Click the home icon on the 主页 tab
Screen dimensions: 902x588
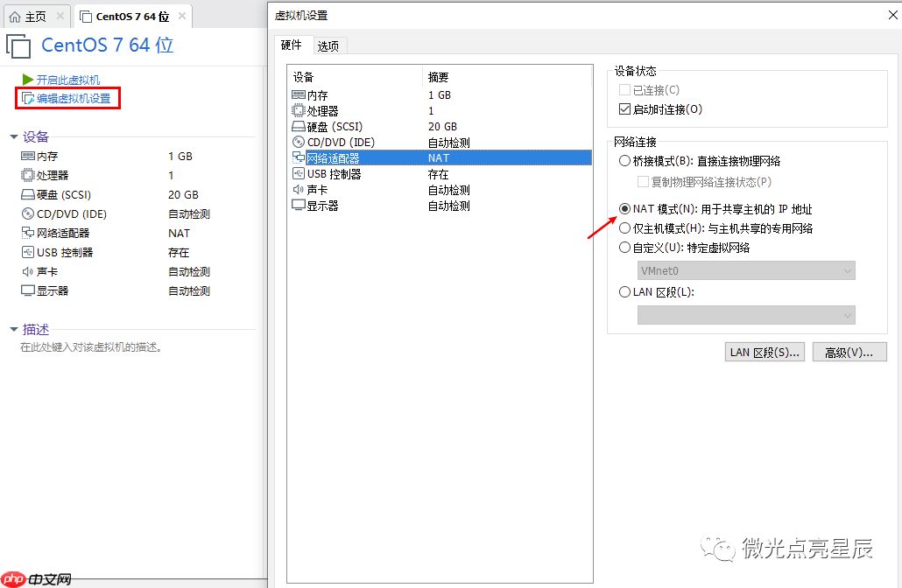15,17
